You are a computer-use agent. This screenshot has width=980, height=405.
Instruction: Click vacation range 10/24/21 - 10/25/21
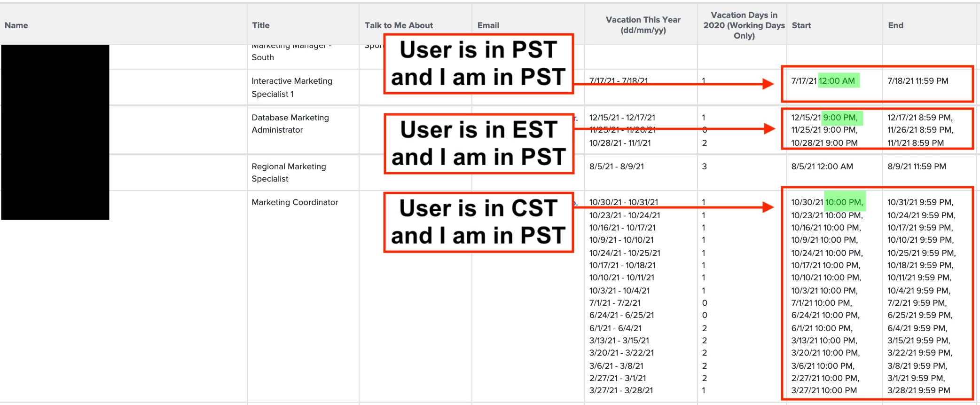(625, 253)
